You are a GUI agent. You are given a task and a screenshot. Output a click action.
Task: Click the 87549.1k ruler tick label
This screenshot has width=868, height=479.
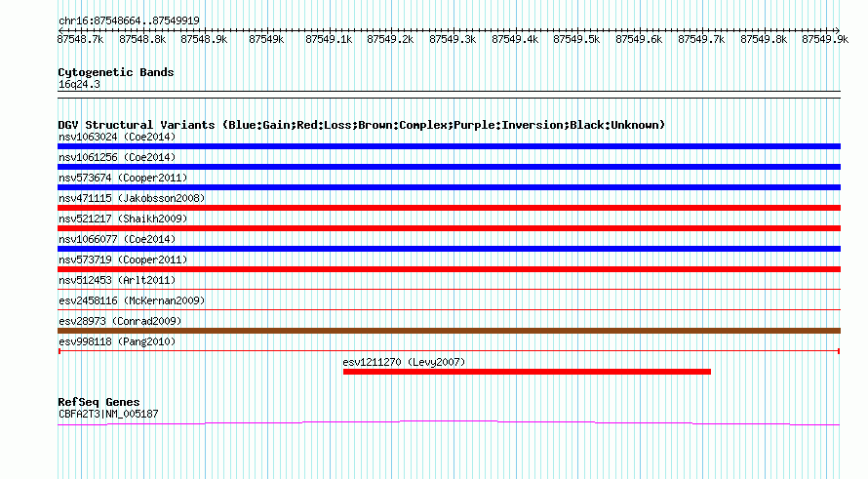(329, 39)
